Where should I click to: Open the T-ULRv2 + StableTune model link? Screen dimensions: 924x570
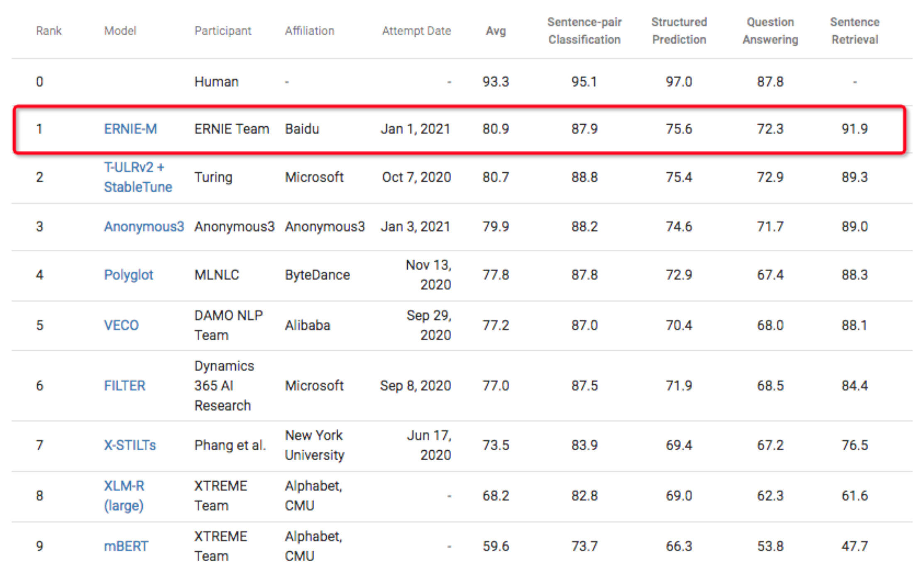[138, 177]
